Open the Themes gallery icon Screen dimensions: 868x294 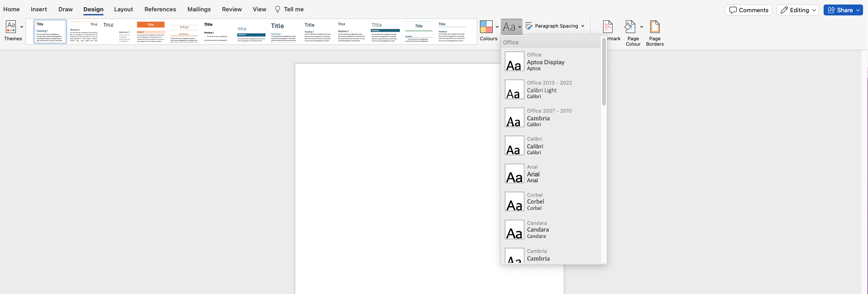click(x=11, y=27)
